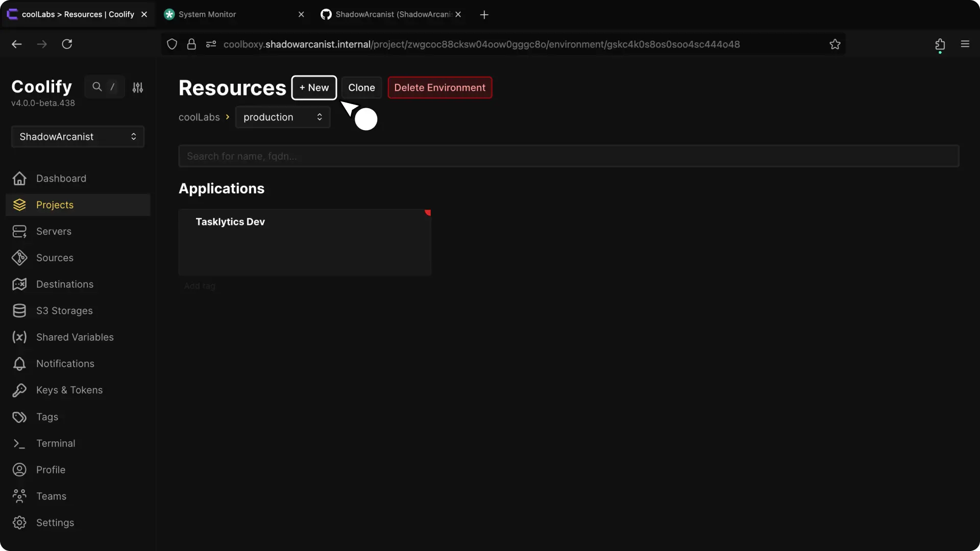Open Notifications bell icon
This screenshot has width=980, height=551.
coord(19,364)
